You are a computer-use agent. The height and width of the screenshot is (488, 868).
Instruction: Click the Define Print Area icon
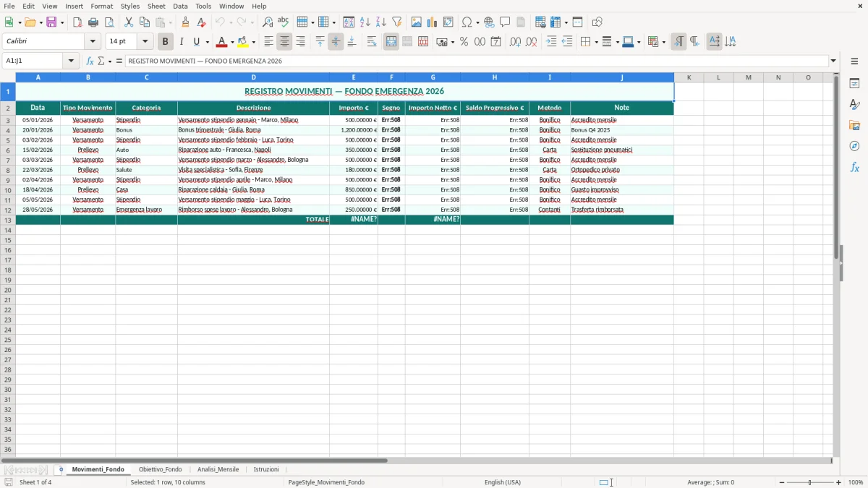click(540, 22)
